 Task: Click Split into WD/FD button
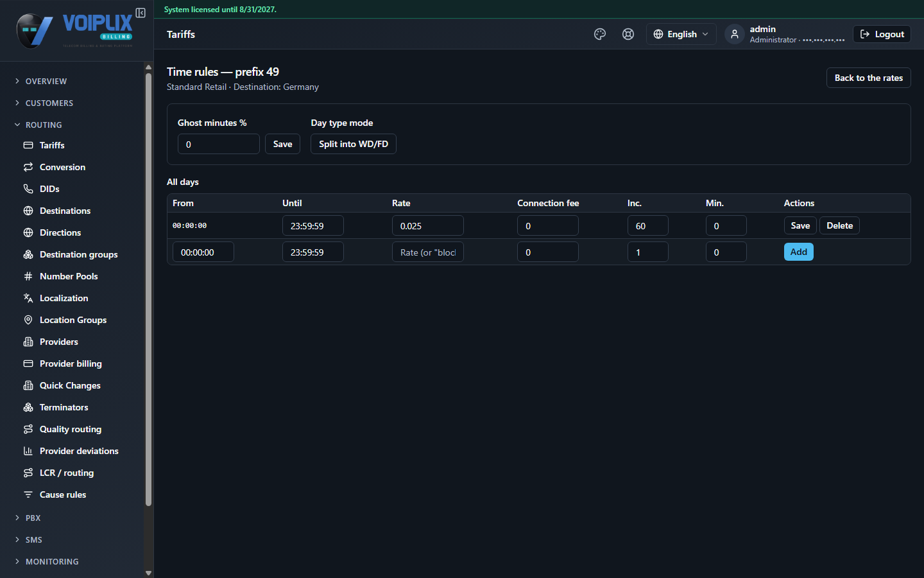coord(354,144)
